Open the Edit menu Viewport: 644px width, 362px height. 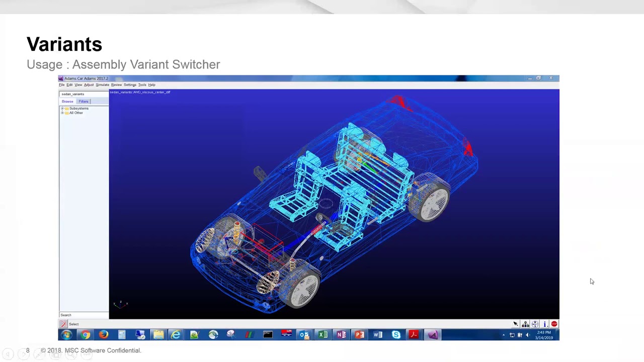click(69, 85)
